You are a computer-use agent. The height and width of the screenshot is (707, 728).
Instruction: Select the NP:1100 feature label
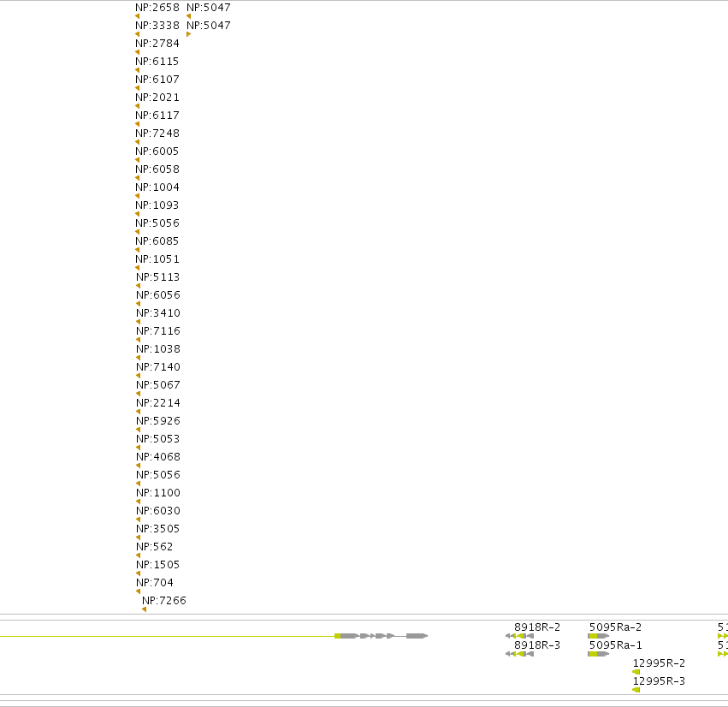(x=158, y=493)
